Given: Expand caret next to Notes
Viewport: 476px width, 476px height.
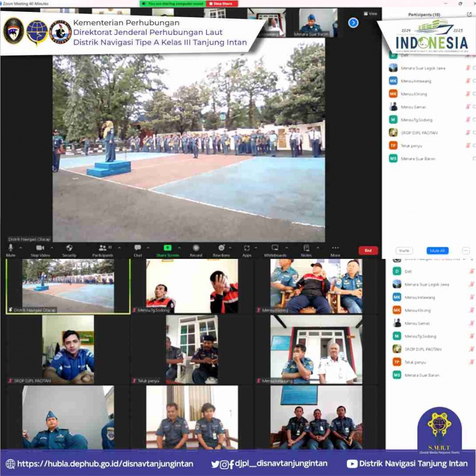Looking at the screenshot, I should point(318,248).
